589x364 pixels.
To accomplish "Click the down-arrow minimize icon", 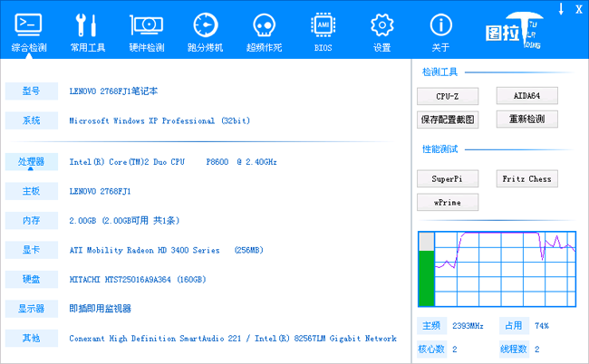I will pos(561,9).
